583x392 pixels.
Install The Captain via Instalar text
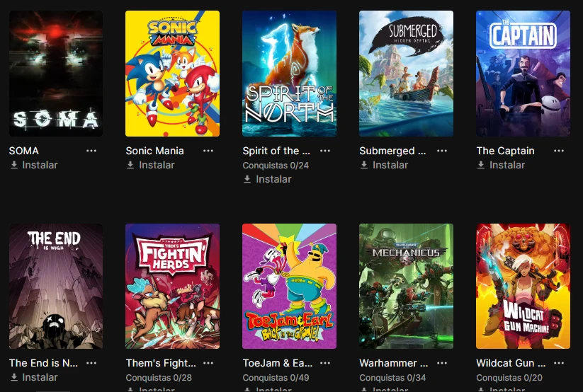507,165
